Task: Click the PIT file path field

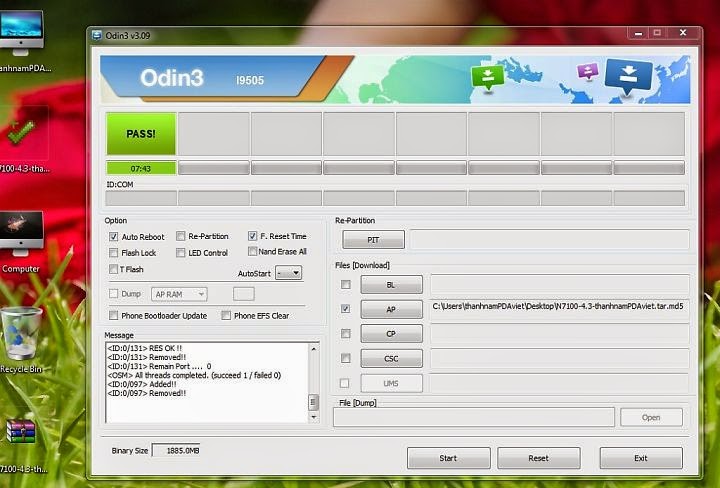Action: pos(549,240)
